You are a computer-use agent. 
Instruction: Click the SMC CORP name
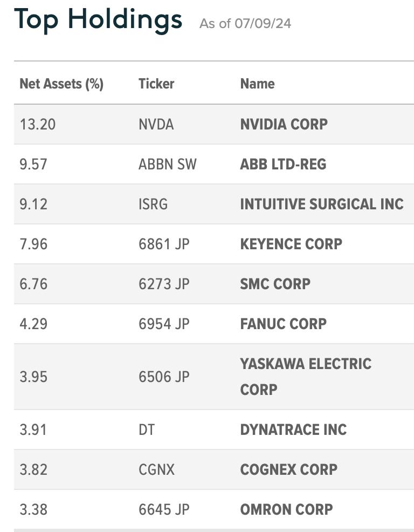275,284
